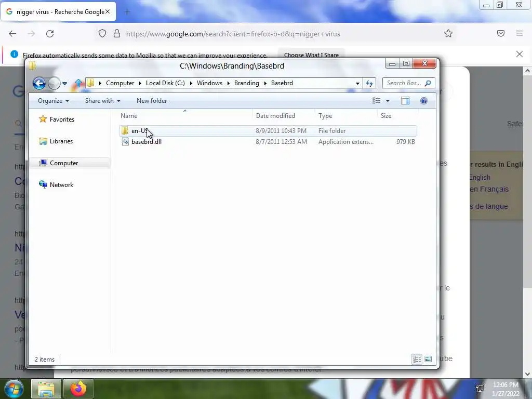
Task: Jump to Windows in the address breadcrumb
Action: 209,83
